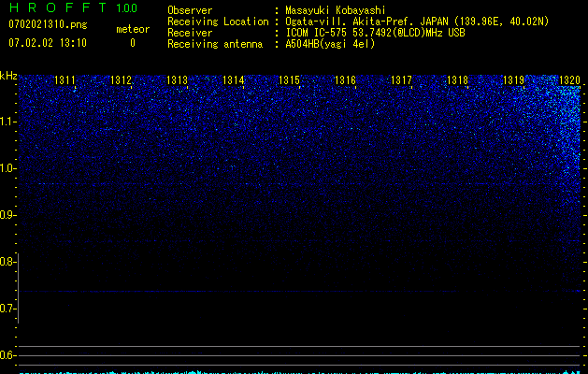588x374 pixels.
Task: Select the filename 0702021310.png
Action: [x=48, y=24]
